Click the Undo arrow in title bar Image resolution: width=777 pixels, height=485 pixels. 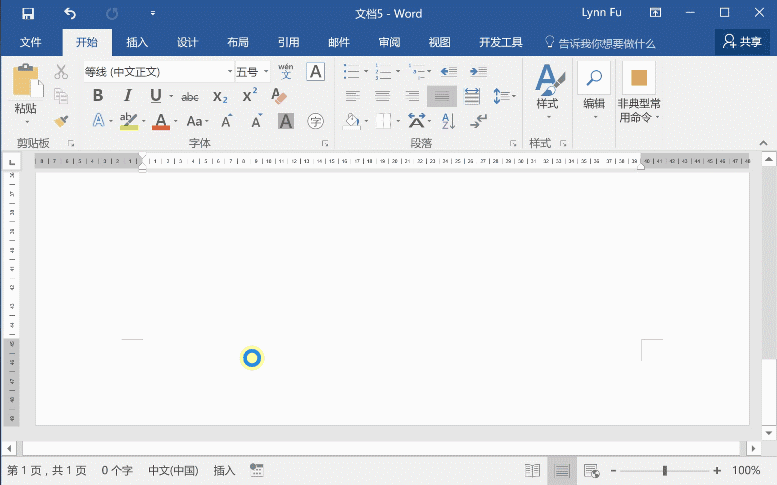point(69,14)
